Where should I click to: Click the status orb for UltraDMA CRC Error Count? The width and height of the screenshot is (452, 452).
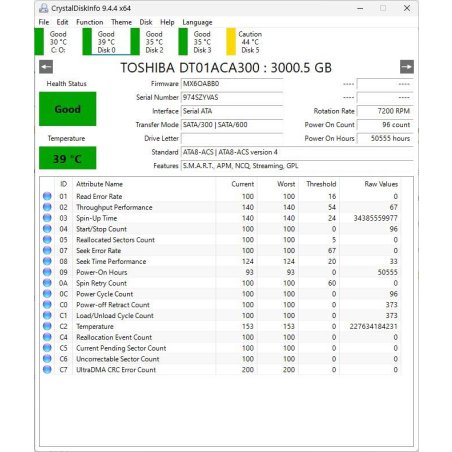pyautogui.click(x=47, y=369)
